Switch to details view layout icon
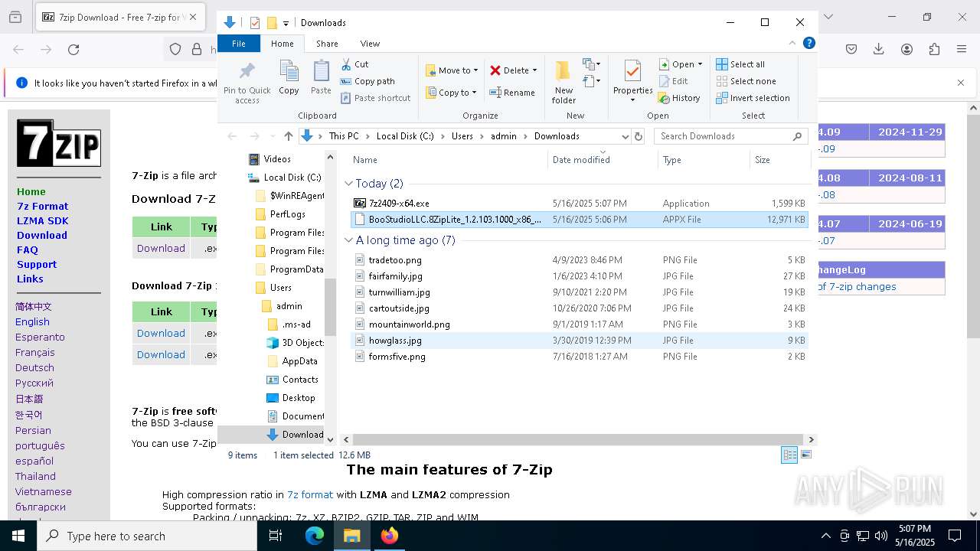The width and height of the screenshot is (980, 551). 789,455
